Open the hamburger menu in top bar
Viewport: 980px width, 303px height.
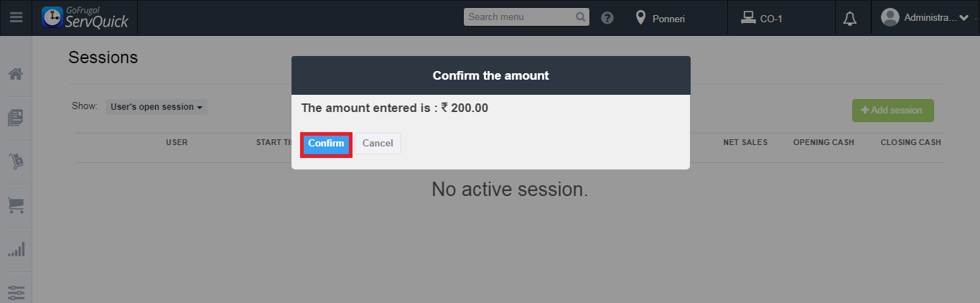tap(16, 18)
